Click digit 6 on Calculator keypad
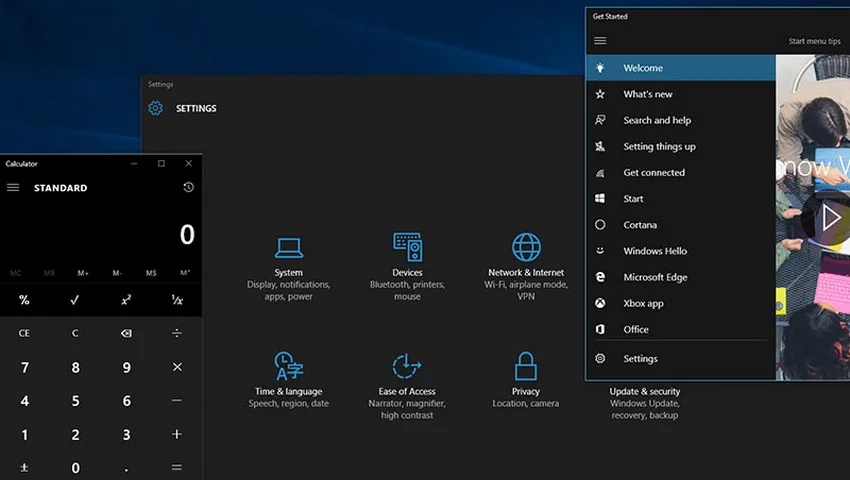Screen dimensions: 850x480 tap(126, 401)
